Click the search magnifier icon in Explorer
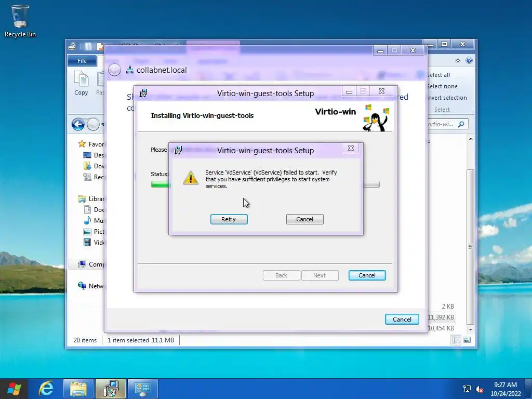The height and width of the screenshot is (399, 532). click(461, 124)
